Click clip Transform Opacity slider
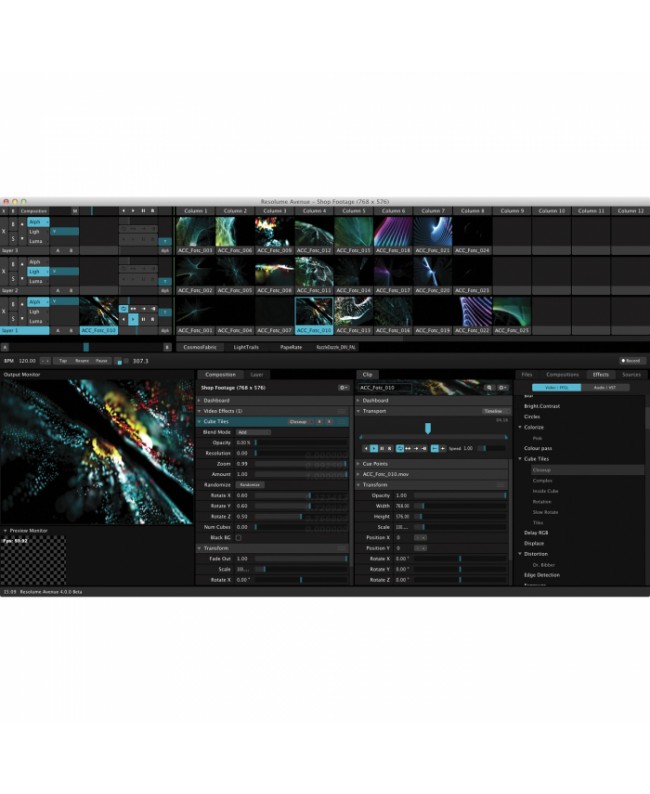Image resolution: width=650 pixels, height=794 pixels. coord(460,496)
